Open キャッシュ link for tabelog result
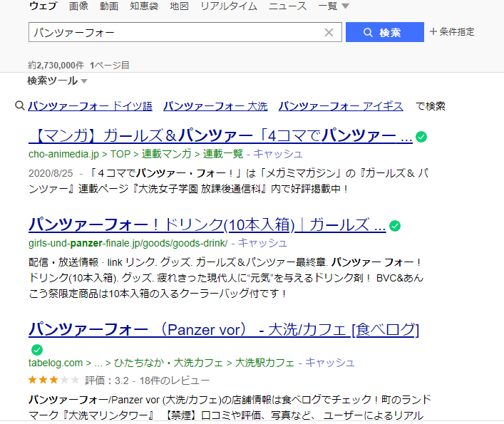 330,363
